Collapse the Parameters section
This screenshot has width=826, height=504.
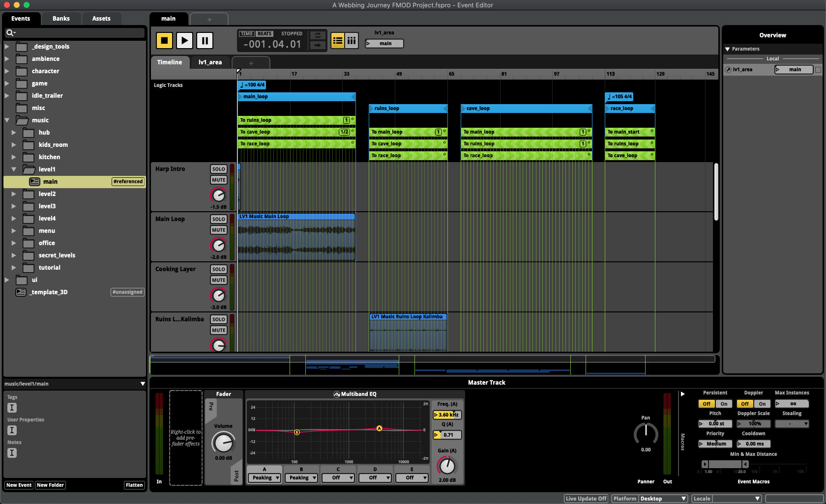728,49
